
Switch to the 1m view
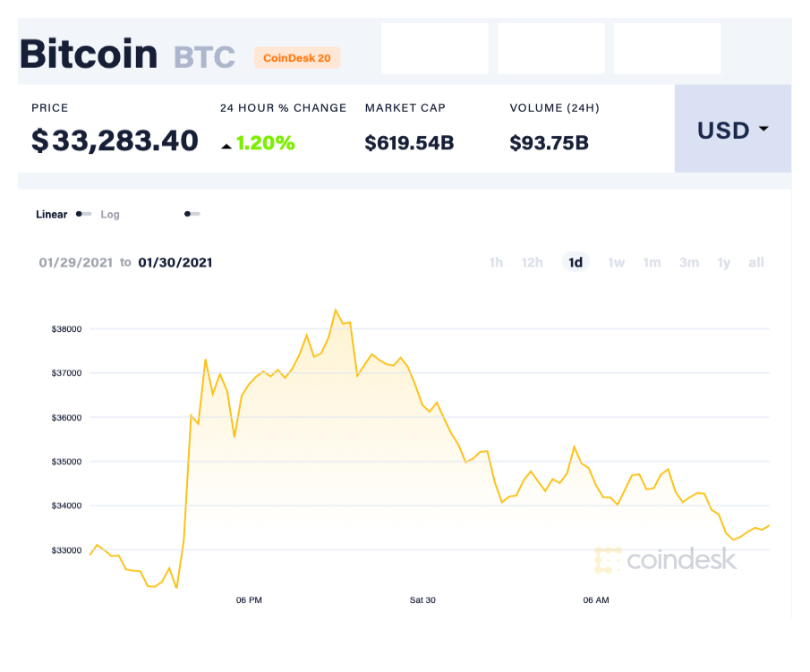click(652, 262)
